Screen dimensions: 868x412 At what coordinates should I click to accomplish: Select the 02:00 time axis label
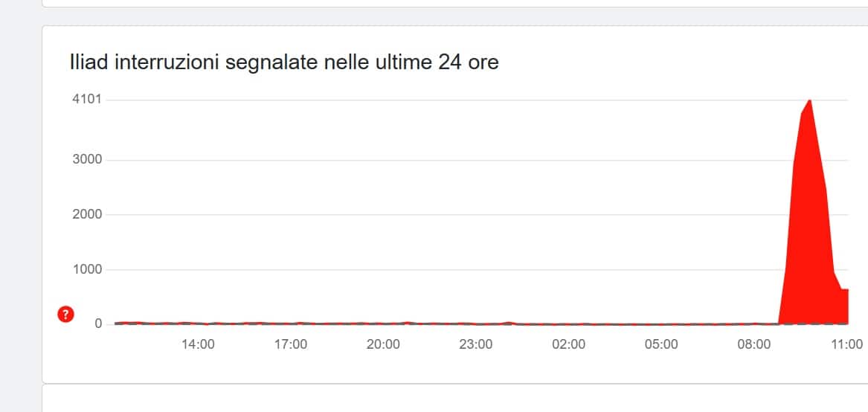[x=568, y=345]
